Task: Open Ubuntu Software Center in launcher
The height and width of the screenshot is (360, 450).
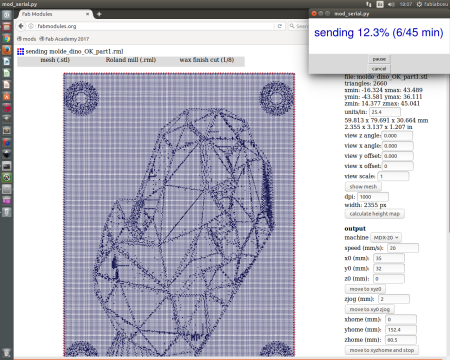Action: click(6, 96)
